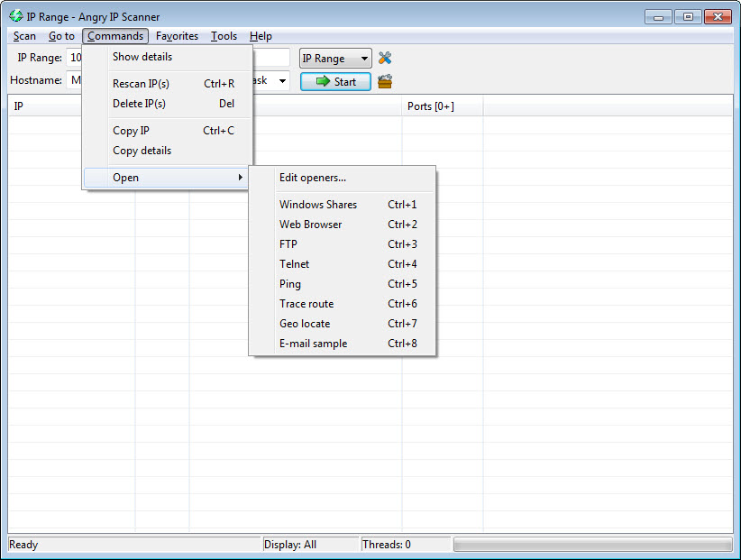Click the Hostname input field

[74, 80]
